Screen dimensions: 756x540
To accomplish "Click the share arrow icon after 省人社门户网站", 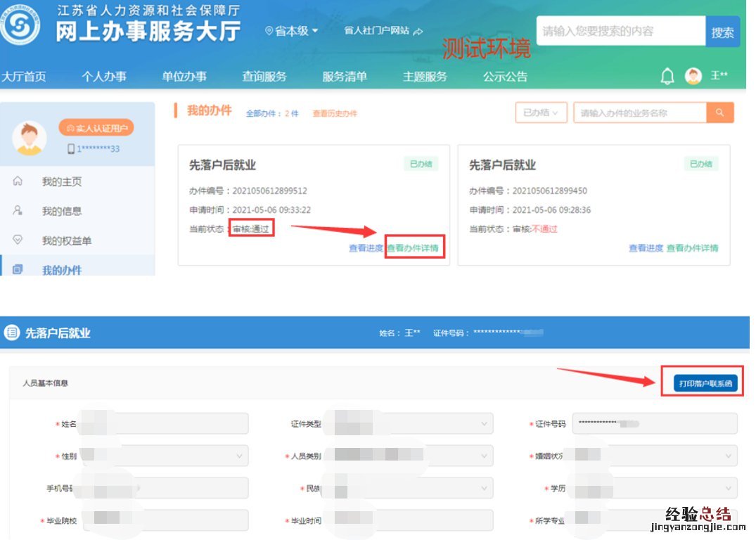I will point(418,31).
